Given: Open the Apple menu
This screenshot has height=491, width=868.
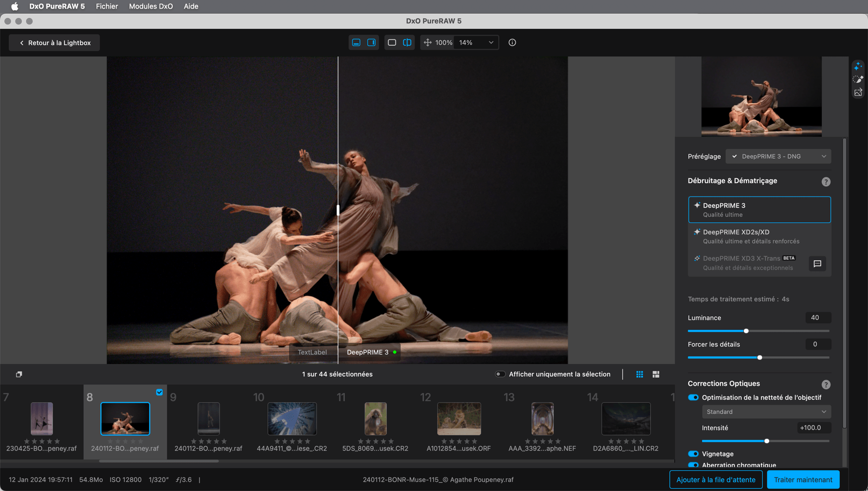Looking at the screenshot, I should coord(15,6).
